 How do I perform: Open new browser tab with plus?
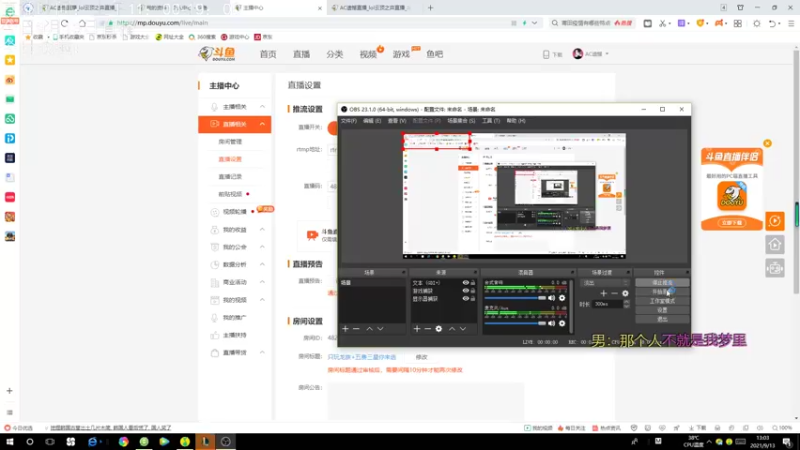[x=430, y=8]
